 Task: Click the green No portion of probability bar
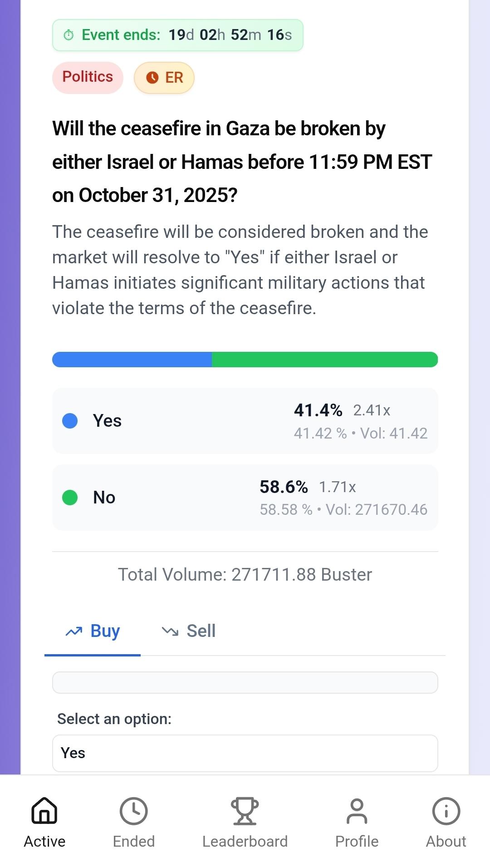324,360
